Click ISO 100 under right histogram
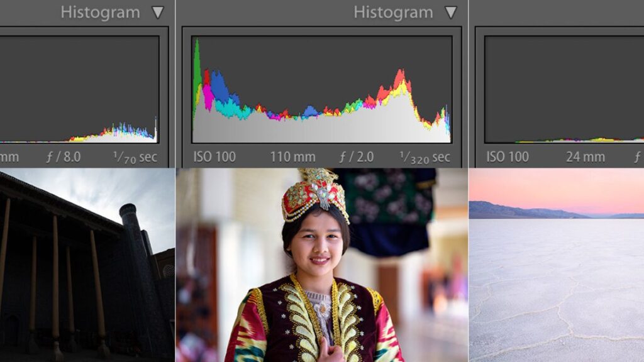Screen dimensions: 644x362 tap(508, 156)
